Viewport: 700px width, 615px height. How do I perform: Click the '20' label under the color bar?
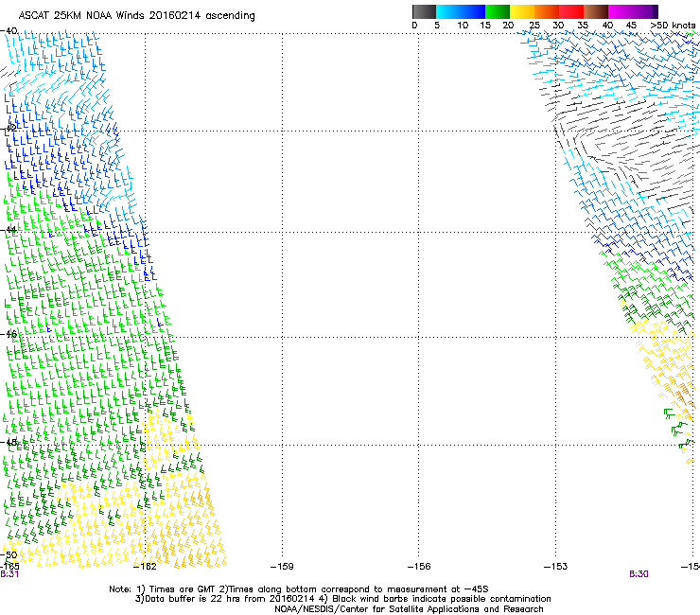click(508, 26)
